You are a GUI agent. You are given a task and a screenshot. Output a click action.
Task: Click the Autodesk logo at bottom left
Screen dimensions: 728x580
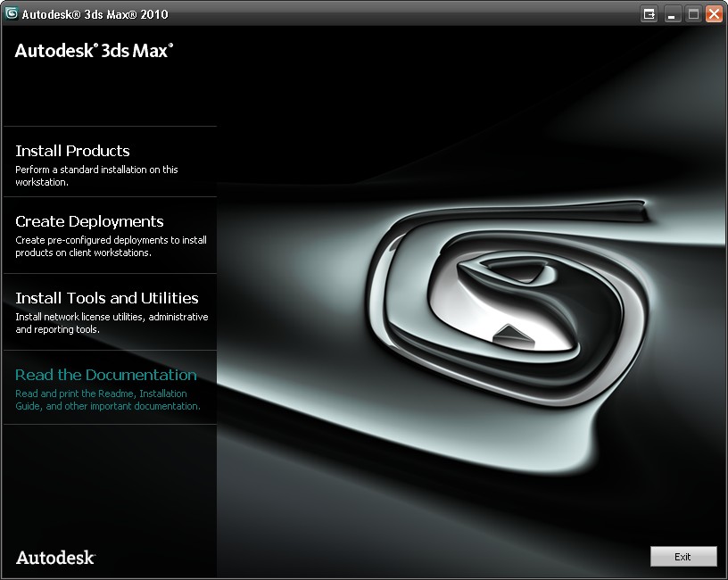click(55, 558)
